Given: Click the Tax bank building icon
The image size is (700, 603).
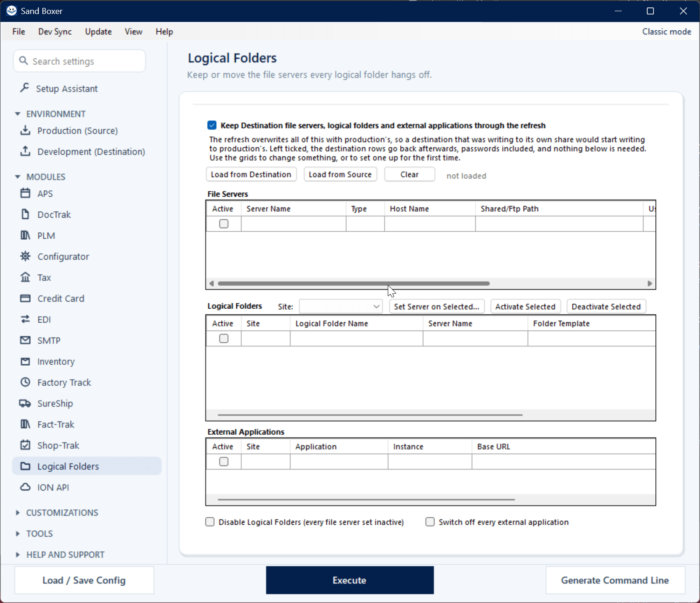Looking at the screenshot, I should click(x=25, y=277).
